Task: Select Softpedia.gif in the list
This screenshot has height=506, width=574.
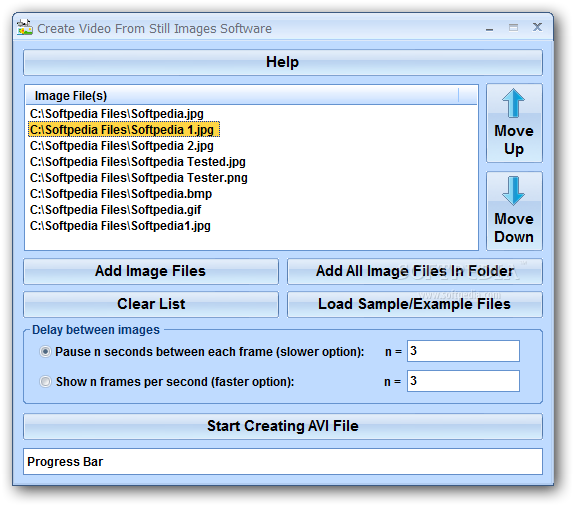Action: click(116, 210)
